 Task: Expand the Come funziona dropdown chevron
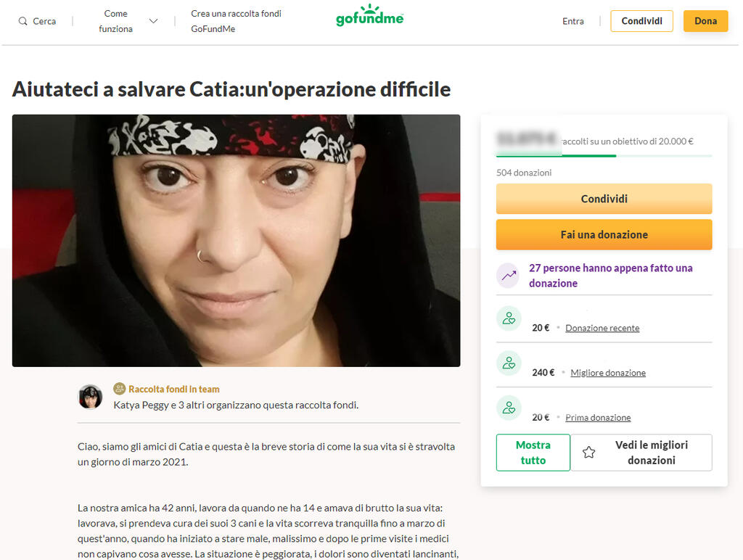[153, 21]
